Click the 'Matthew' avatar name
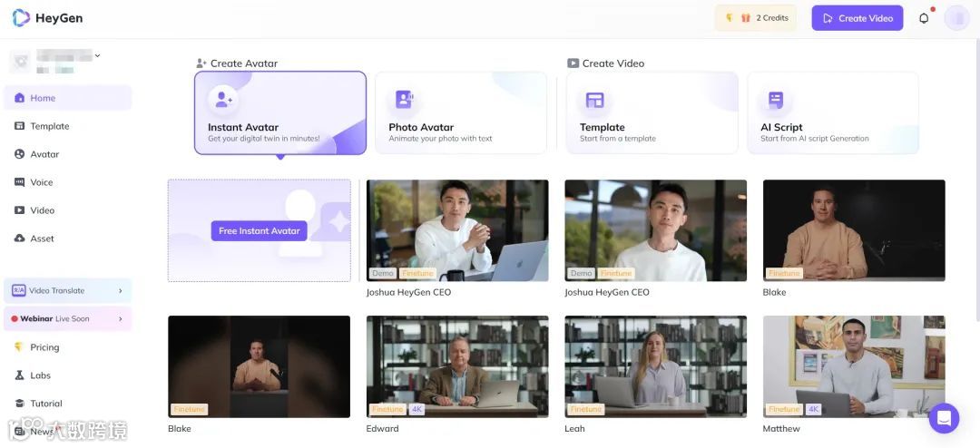Image resolution: width=980 pixels, height=448 pixels. (x=781, y=429)
